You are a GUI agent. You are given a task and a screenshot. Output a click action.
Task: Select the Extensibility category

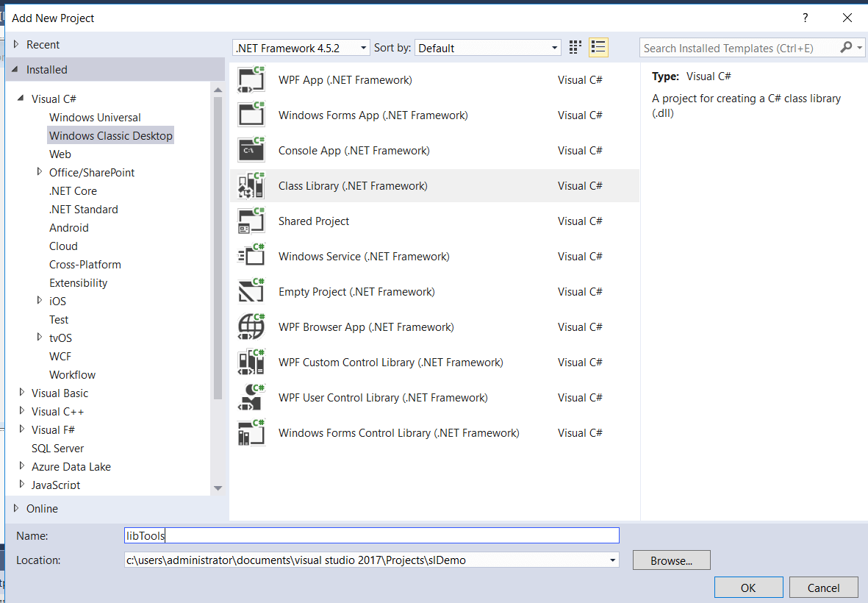click(78, 283)
